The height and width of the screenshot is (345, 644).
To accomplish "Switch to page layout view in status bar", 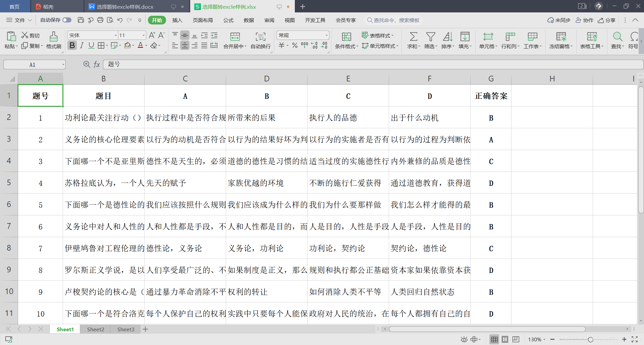I will point(505,339).
